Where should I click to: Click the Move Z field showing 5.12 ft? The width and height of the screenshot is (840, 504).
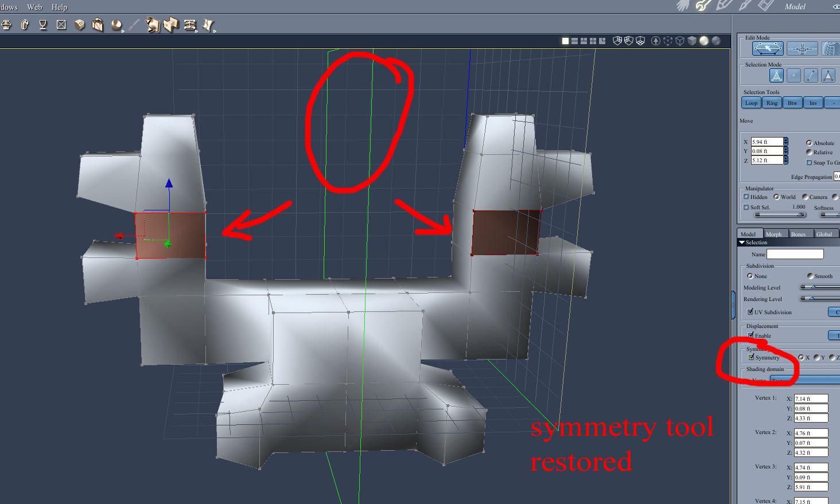pyautogui.click(x=767, y=160)
